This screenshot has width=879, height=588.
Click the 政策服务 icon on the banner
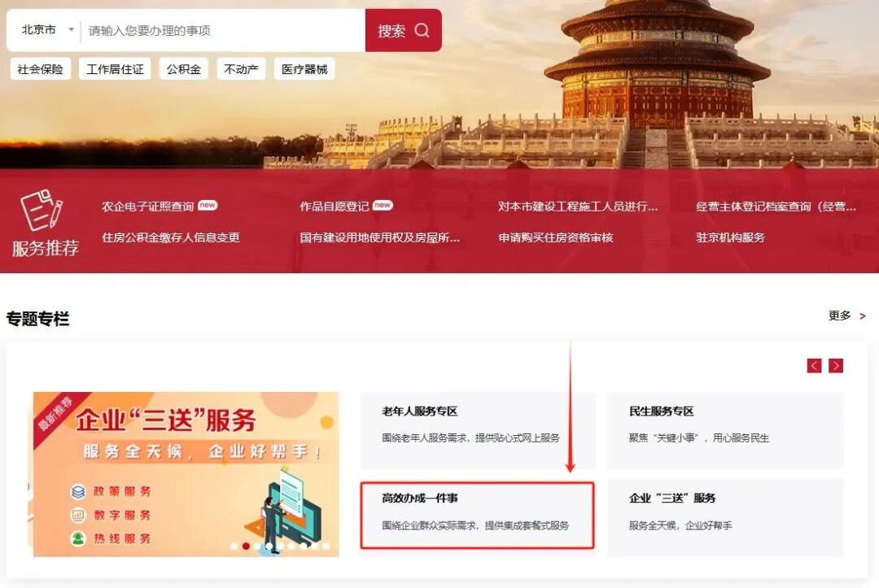pos(78,492)
